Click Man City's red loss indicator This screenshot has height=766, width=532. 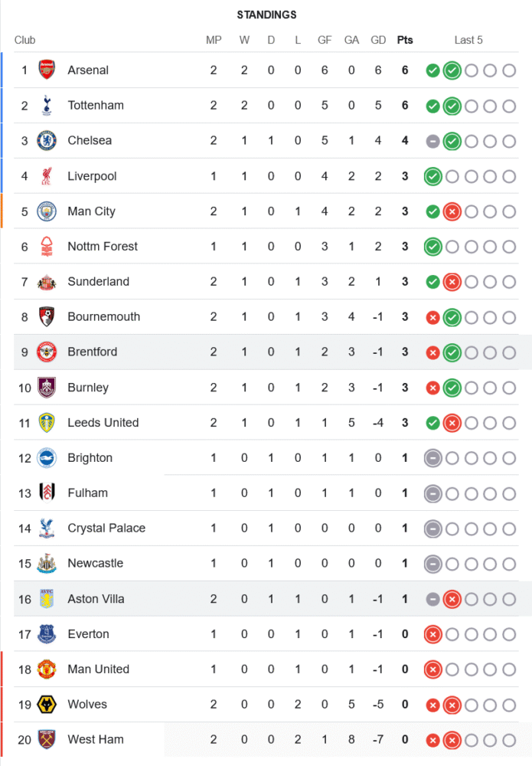coord(452,211)
